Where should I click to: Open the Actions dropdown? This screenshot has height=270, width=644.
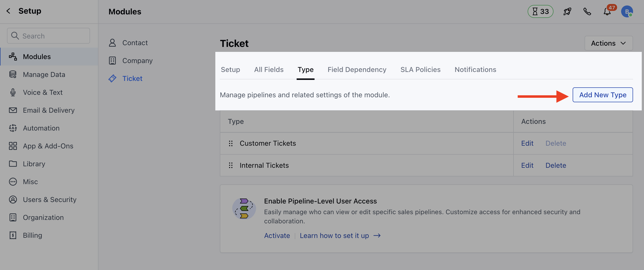point(608,43)
